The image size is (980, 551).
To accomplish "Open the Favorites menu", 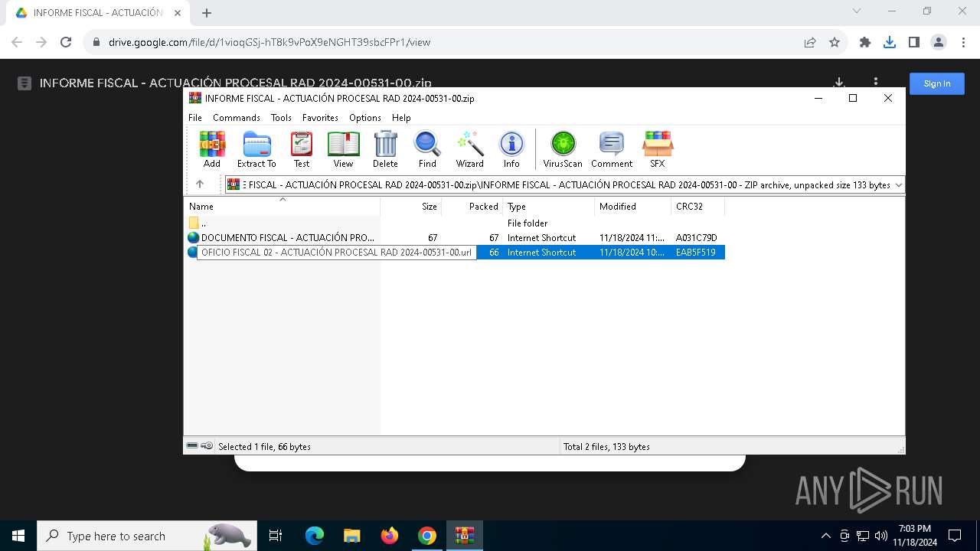I will point(320,118).
